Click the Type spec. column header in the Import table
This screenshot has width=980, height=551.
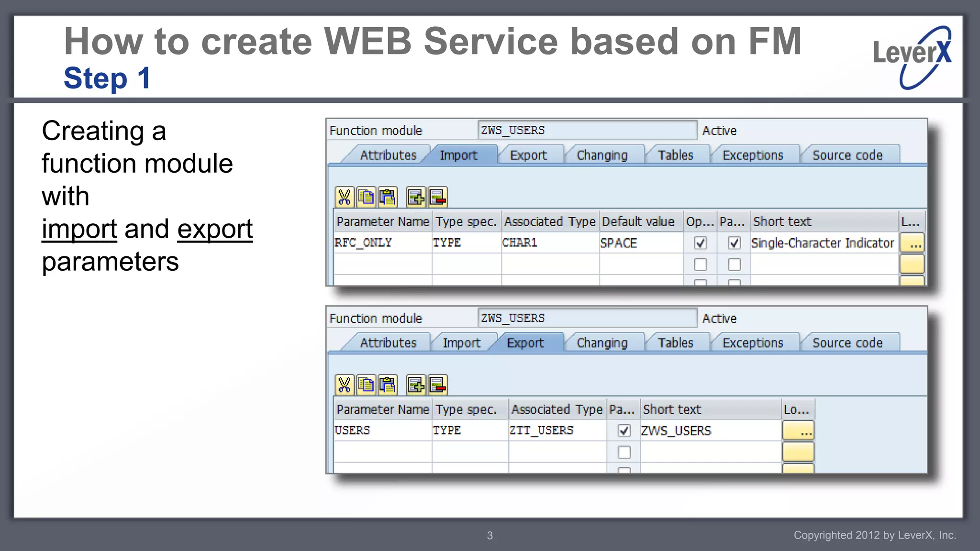tap(467, 221)
